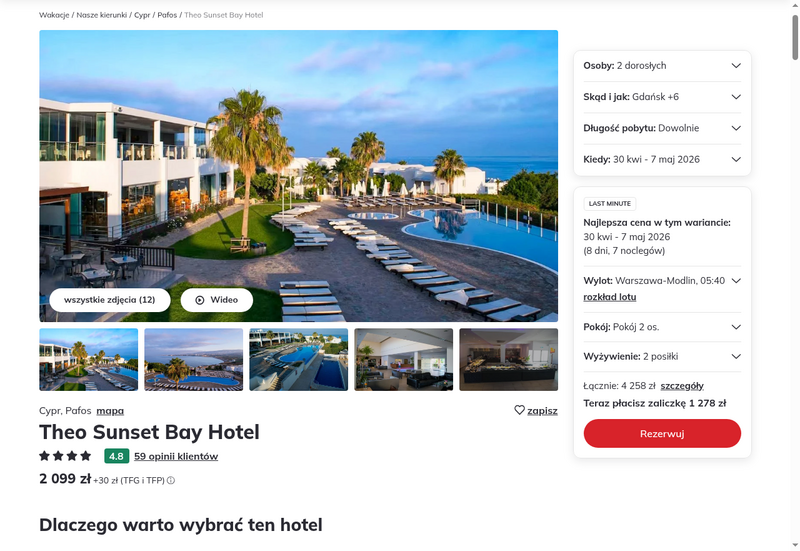Open Nasze kierunki breadcrumb link
Image resolution: width=800 pixels, height=551 pixels.
coord(102,15)
